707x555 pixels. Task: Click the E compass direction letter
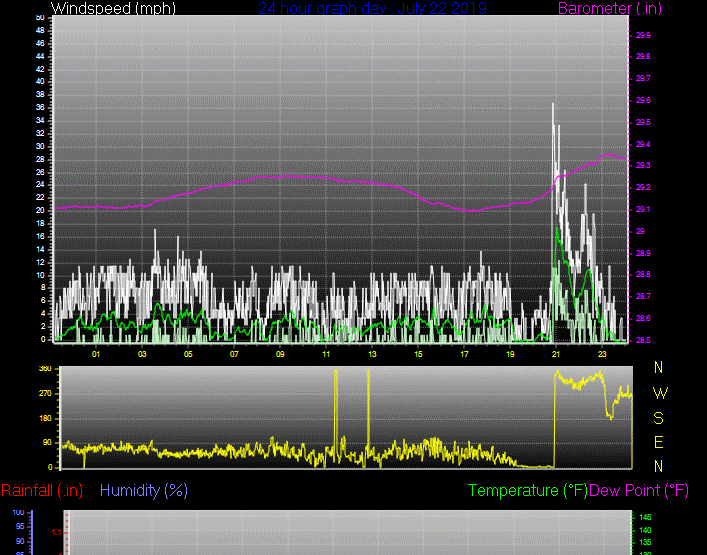click(x=658, y=441)
